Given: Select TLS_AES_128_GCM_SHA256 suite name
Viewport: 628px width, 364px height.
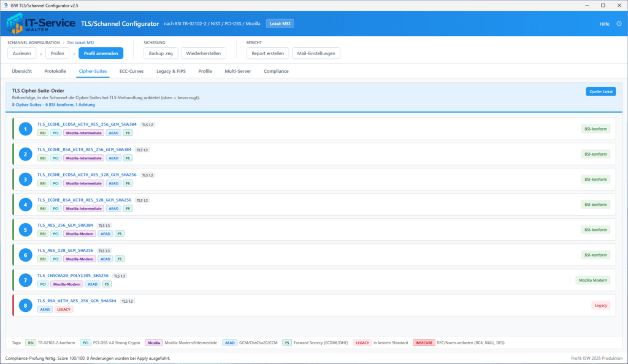Looking at the screenshot, I should click(65, 251).
